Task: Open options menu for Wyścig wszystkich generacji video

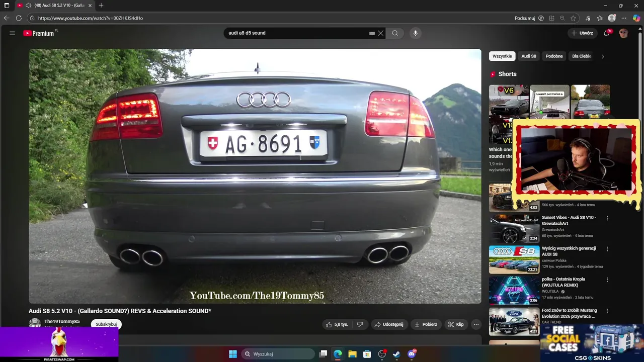Action: tap(607, 249)
